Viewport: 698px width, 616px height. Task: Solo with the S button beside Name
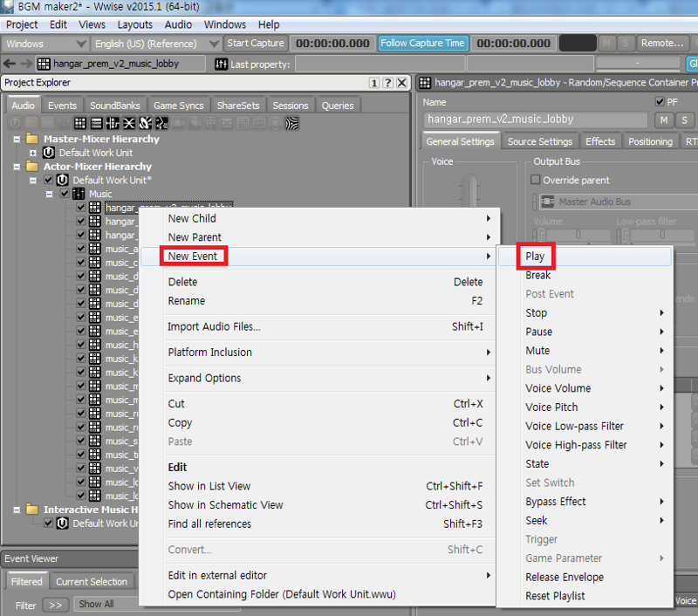(685, 120)
